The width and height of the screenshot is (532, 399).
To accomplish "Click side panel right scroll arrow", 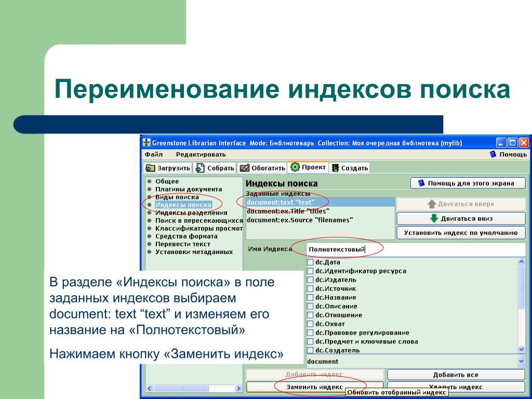I will point(238,388).
